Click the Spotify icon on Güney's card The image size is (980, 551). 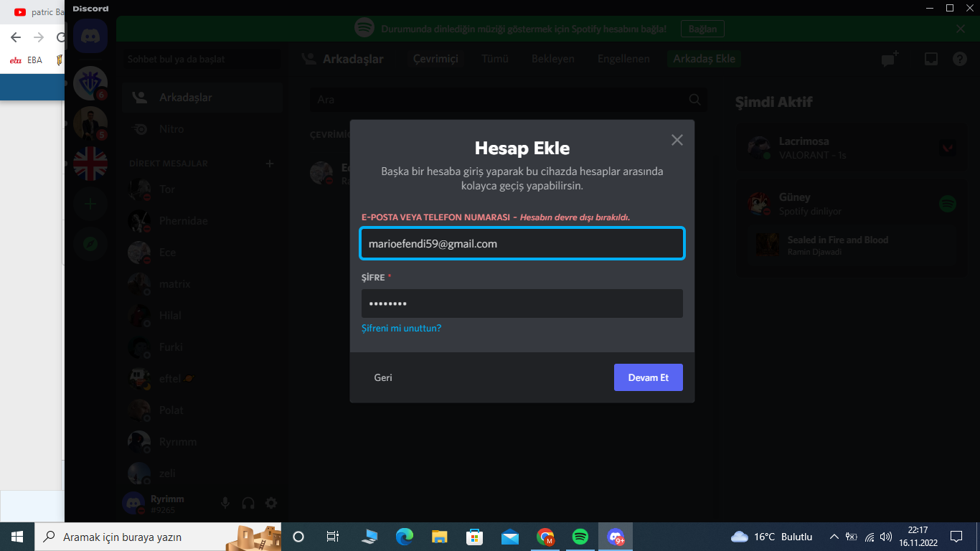coord(948,204)
